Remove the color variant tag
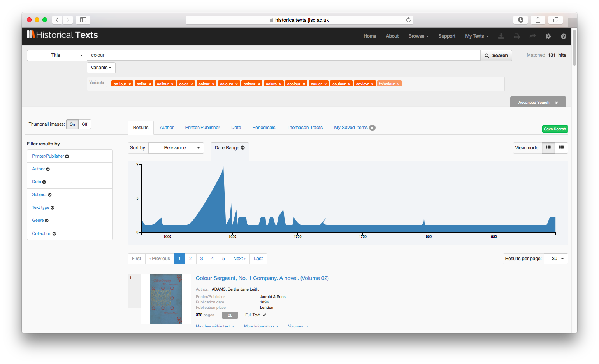The width and height of the screenshot is (599, 364). pyautogui.click(x=191, y=84)
